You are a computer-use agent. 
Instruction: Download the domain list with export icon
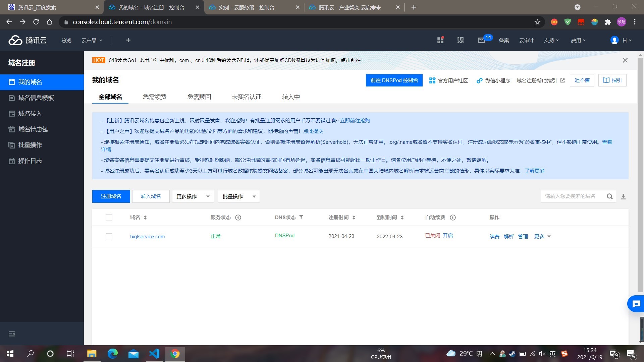click(x=623, y=196)
